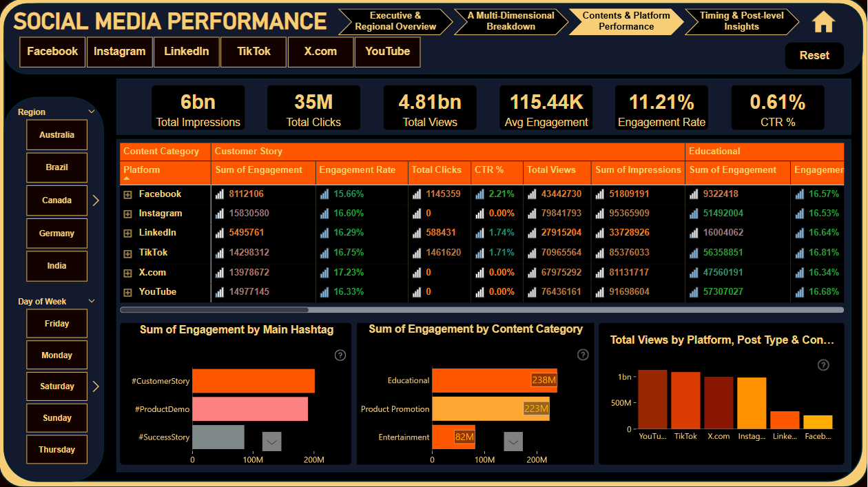Choose India in the Region slicer
Viewport: 868px width, 487px height.
(56, 266)
